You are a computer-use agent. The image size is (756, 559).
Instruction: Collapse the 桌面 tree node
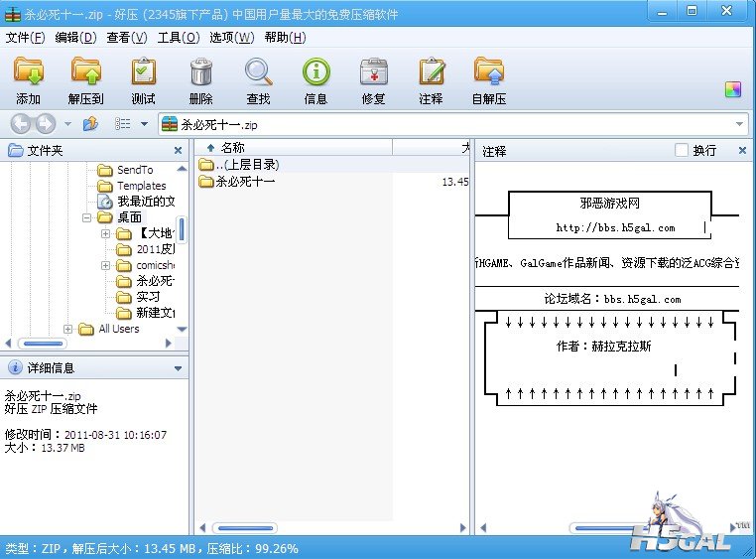(86, 218)
